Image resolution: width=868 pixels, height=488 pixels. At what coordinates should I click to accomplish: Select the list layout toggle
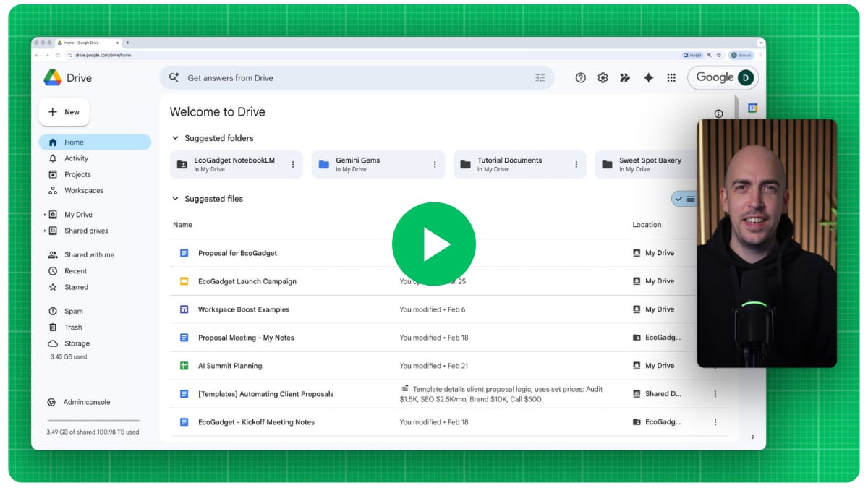coord(684,199)
